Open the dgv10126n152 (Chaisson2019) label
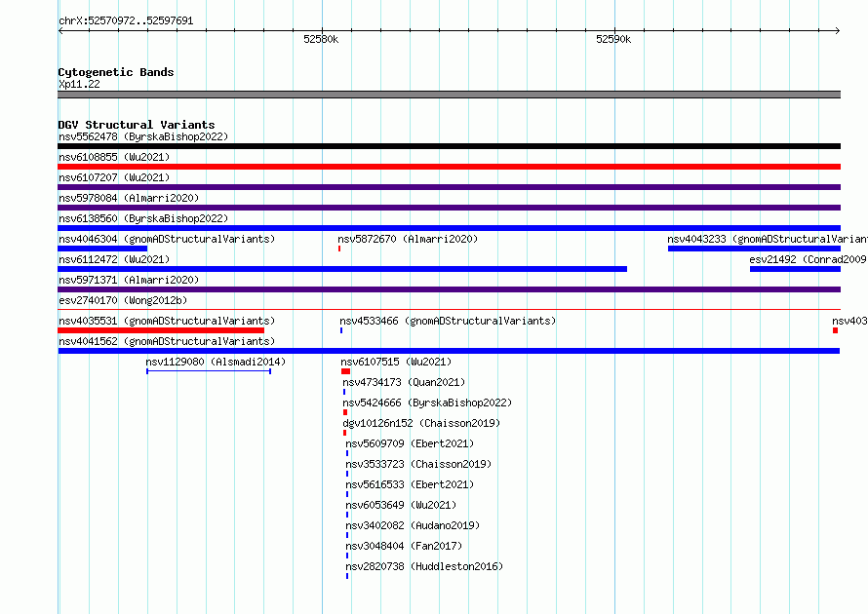 pyautogui.click(x=421, y=423)
